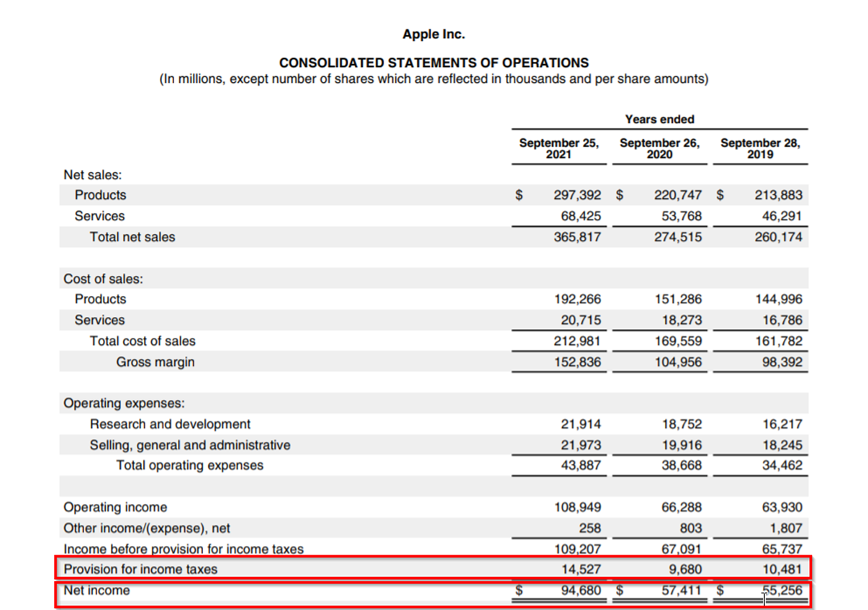Click the total net sales value 365,817

pyautogui.click(x=577, y=237)
